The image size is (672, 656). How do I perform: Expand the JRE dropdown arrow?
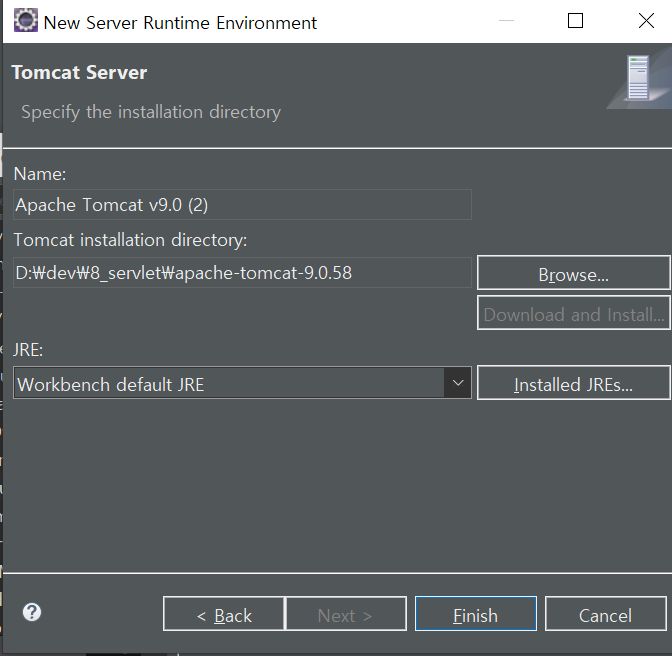[x=458, y=383]
